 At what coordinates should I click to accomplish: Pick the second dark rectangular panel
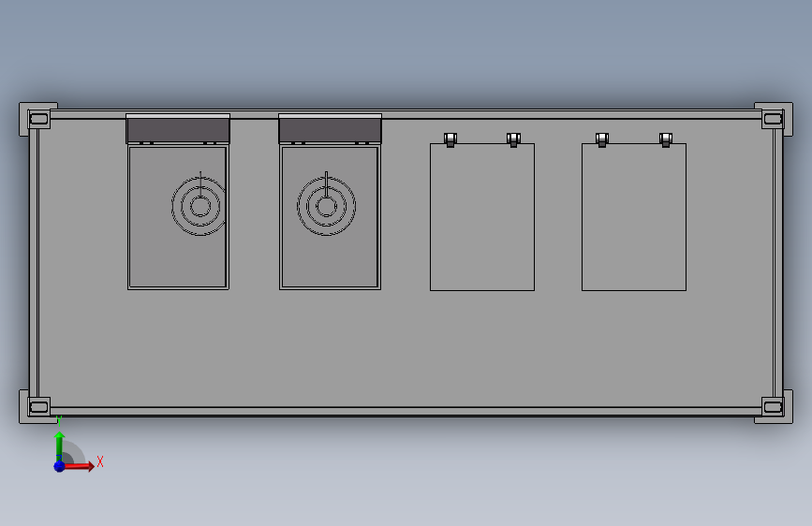331,129
